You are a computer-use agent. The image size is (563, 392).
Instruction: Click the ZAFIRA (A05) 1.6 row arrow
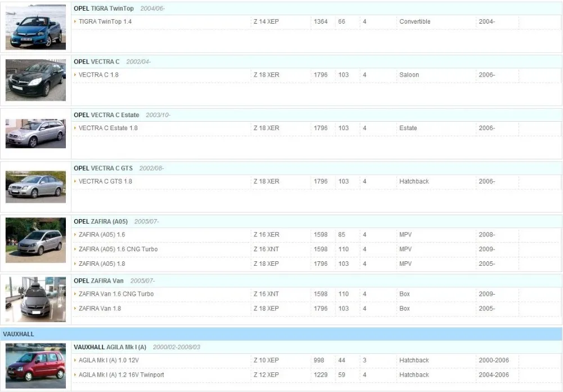click(x=75, y=235)
